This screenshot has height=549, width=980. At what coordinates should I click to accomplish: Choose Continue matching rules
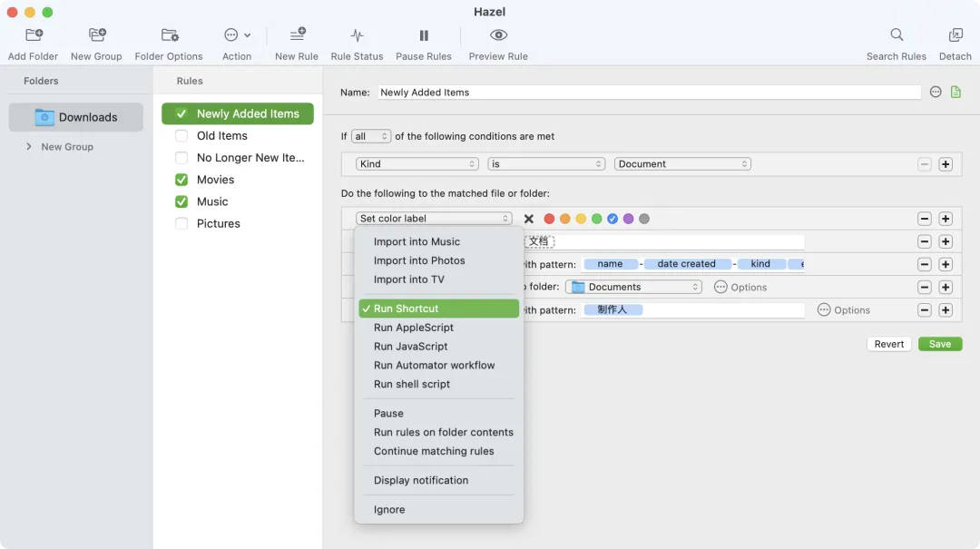click(439, 451)
